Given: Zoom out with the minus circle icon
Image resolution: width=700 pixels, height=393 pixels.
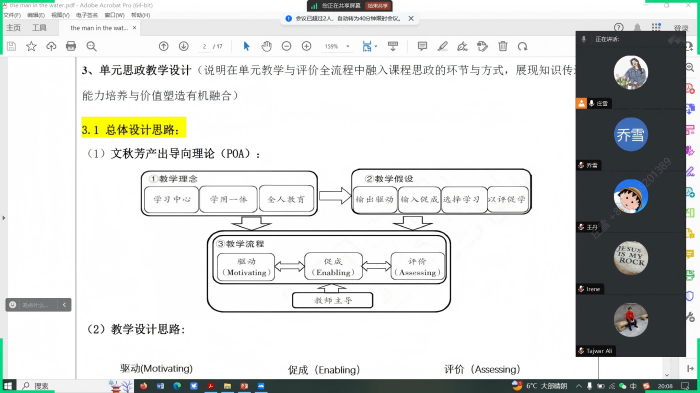Looking at the screenshot, I should [x=287, y=46].
